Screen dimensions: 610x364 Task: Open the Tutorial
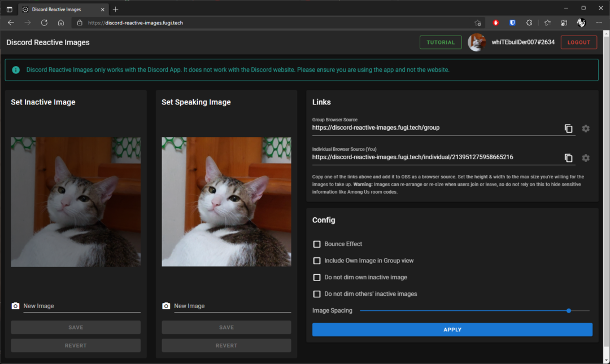(441, 42)
